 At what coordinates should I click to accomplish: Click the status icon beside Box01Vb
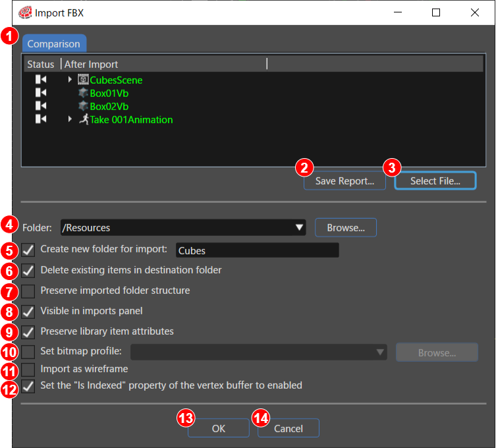(x=41, y=92)
